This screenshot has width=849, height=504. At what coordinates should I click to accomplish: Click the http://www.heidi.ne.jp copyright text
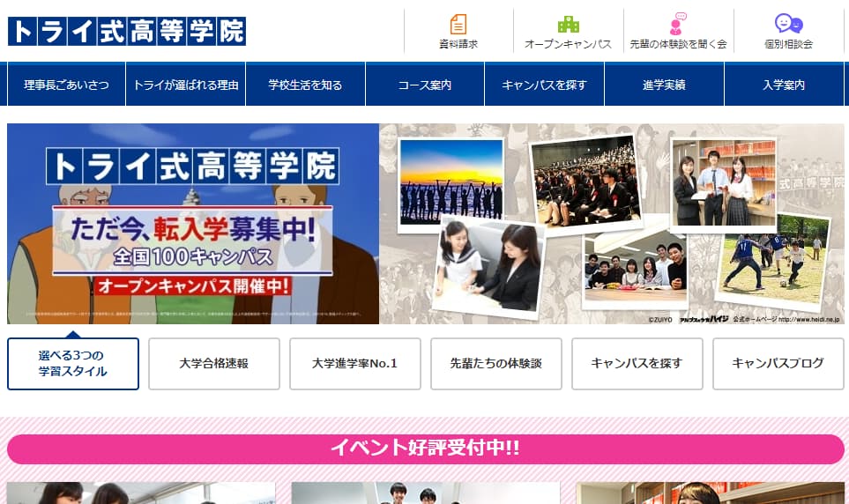click(809, 319)
